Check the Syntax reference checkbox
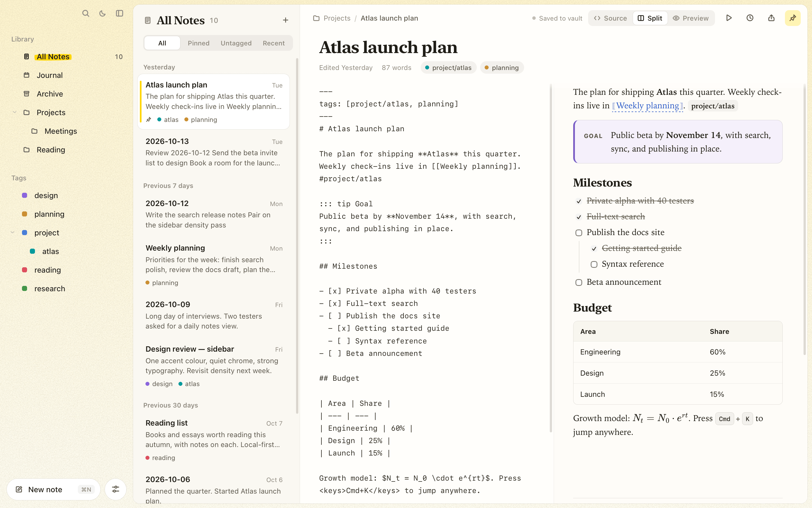The width and height of the screenshot is (812, 508). [594, 264]
